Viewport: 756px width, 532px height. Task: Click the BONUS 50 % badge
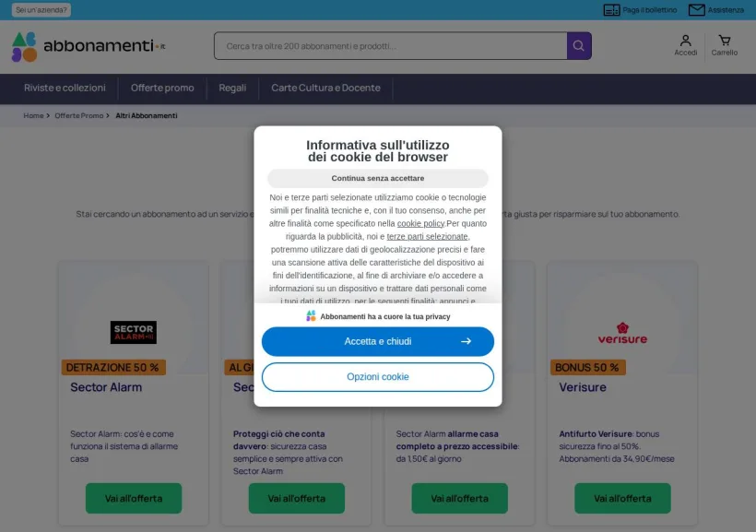click(587, 368)
